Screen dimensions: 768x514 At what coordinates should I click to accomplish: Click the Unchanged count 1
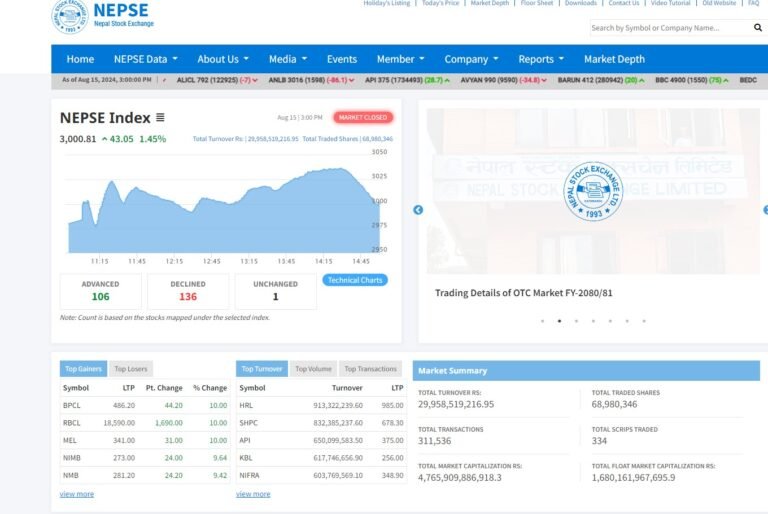(275, 296)
